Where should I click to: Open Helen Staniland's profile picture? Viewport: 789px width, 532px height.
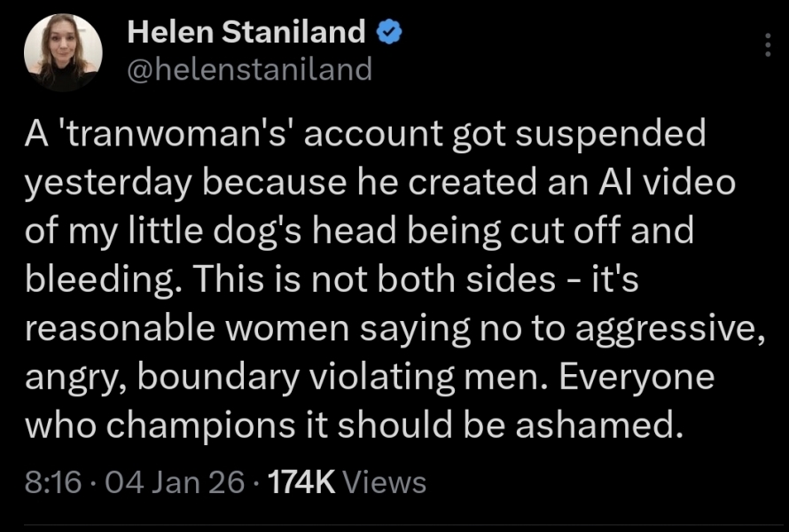tap(62, 53)
